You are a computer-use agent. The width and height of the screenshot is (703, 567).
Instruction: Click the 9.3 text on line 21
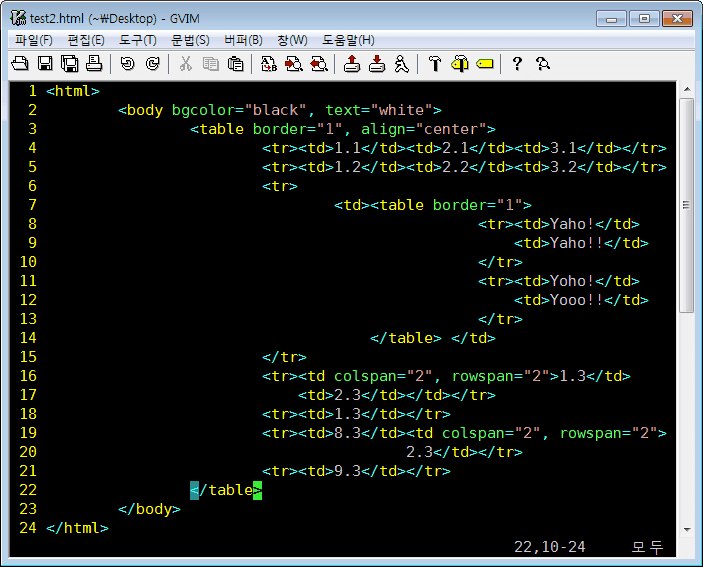347,471
